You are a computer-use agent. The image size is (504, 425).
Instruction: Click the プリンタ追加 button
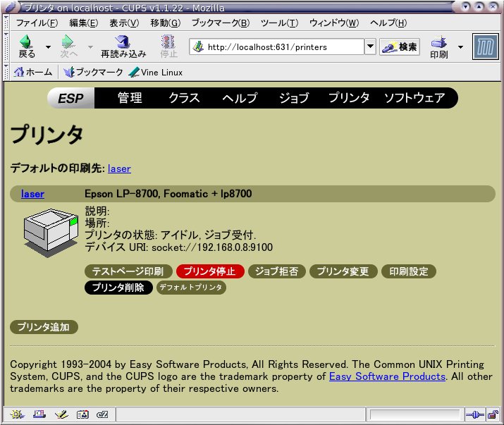44,327
